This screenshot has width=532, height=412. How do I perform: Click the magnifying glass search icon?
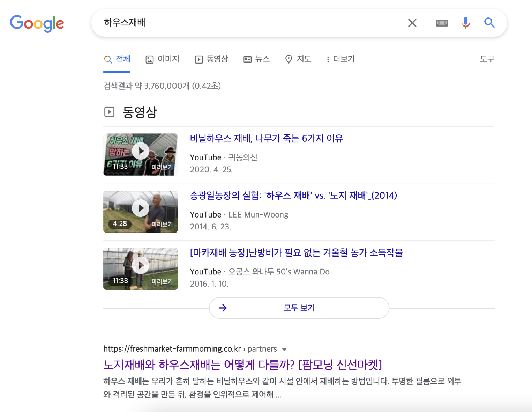[489, 23]
